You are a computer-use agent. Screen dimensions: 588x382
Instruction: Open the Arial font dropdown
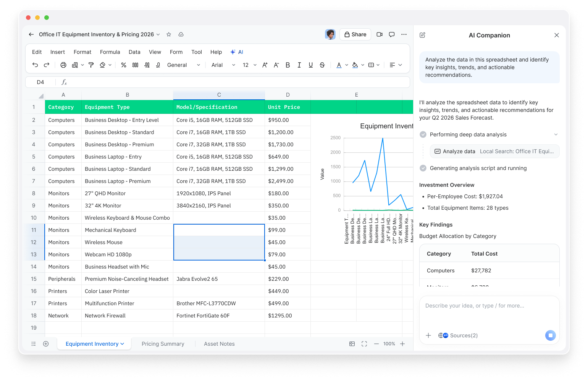223,65
